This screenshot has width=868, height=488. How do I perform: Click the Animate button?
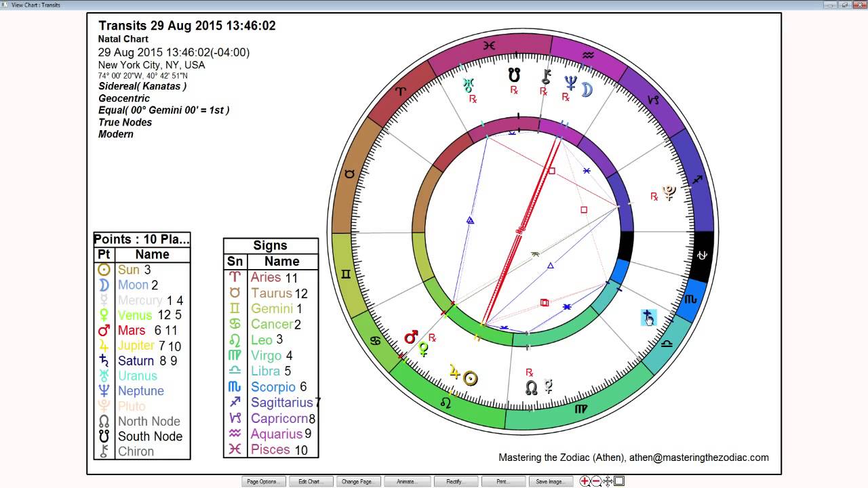coord(407,482)
